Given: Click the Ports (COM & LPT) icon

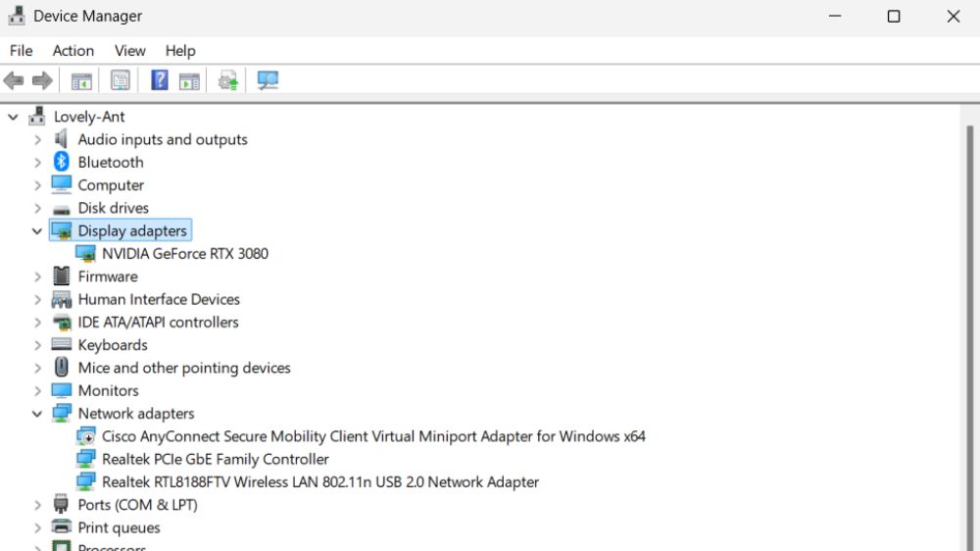Looking at the screenshot, I should [x=61, y=504].
